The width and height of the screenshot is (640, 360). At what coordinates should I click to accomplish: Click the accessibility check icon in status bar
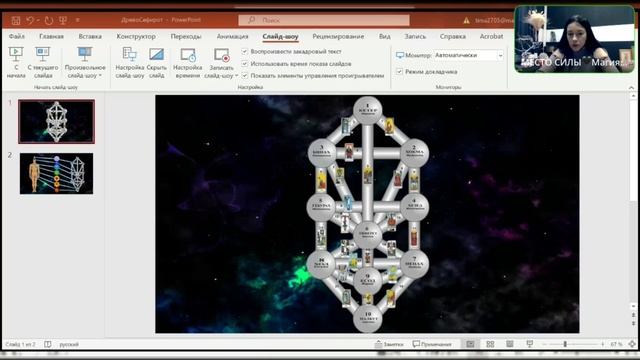(x=48, y=344)
